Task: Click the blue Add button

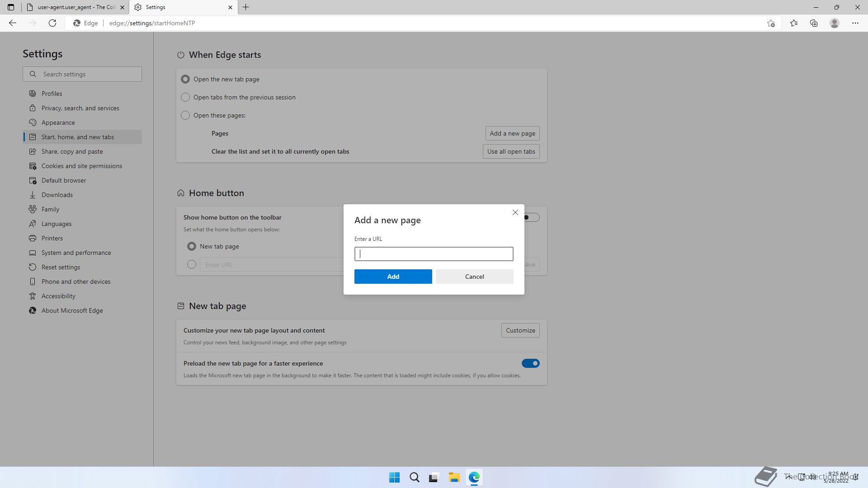Action: (393, 277)
